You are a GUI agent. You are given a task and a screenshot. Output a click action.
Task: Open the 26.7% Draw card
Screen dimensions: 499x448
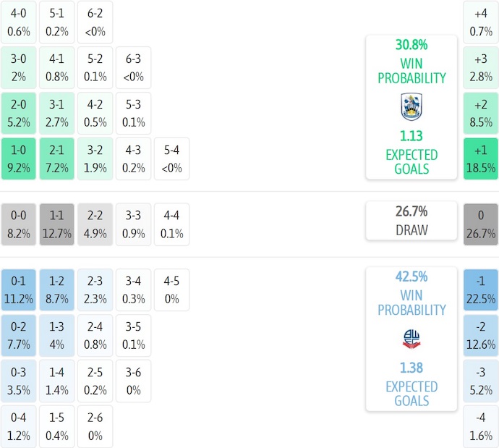[x=411, y=221]
